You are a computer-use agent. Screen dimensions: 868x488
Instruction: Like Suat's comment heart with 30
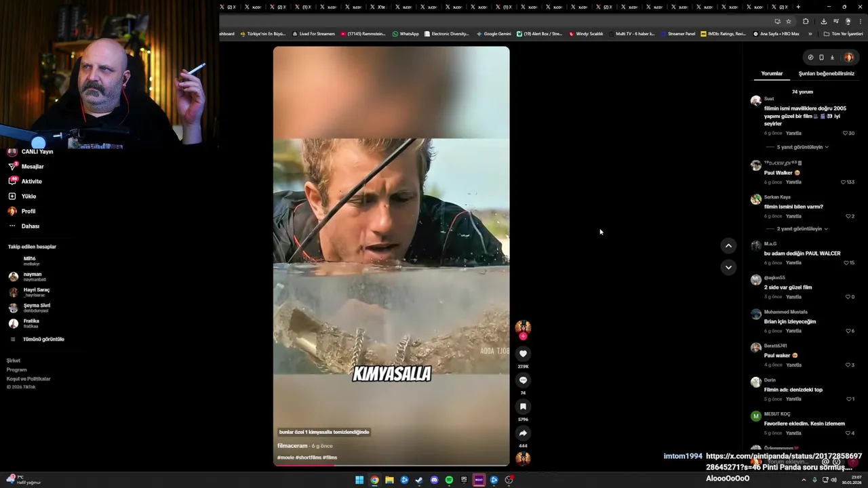click(845, 134)
